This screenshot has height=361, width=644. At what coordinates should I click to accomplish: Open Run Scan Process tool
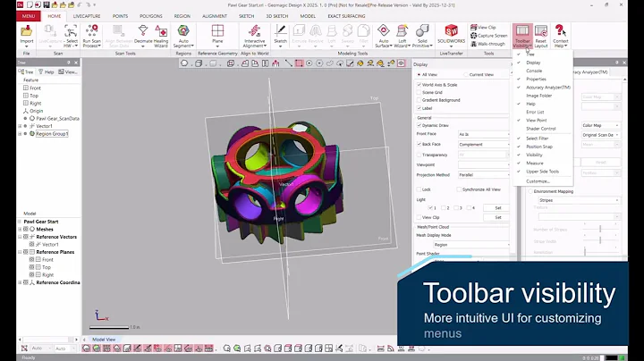tap(91, 36)
